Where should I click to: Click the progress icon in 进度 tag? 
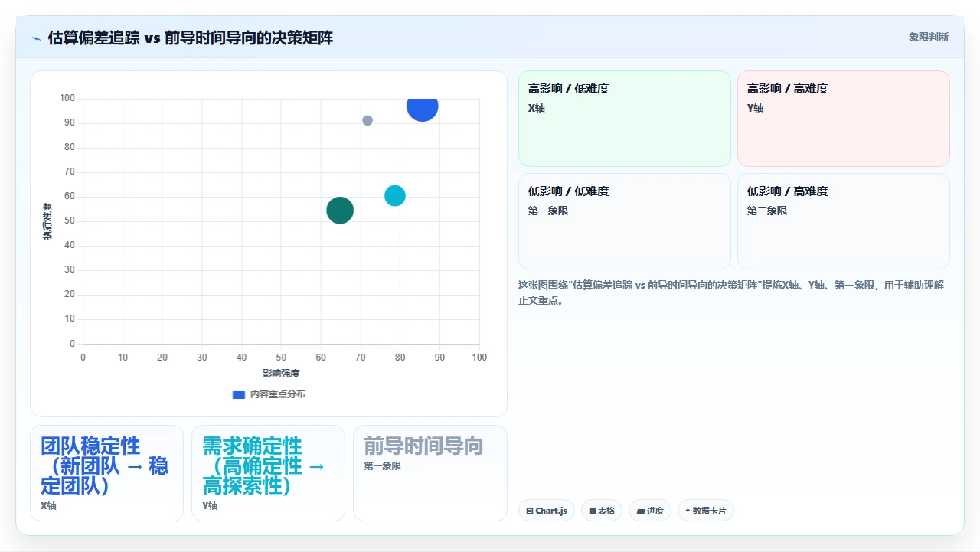pos(640,511)
